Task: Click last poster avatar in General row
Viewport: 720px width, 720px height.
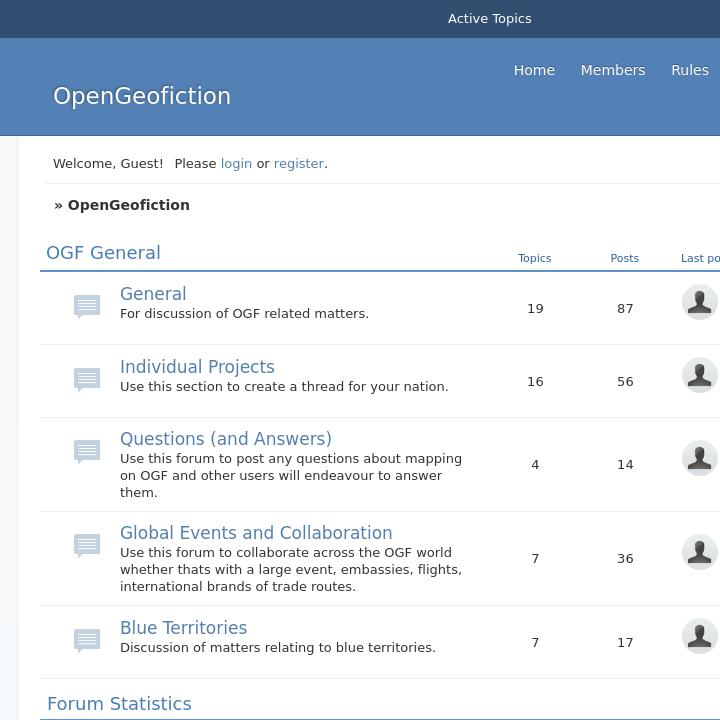Action: click(699, 302)
